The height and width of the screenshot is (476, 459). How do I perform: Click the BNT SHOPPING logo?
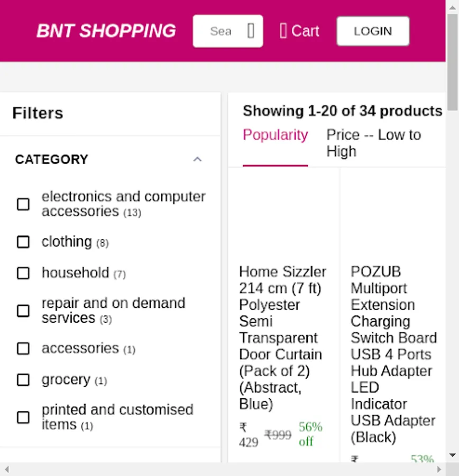click(x=106, y=31)
